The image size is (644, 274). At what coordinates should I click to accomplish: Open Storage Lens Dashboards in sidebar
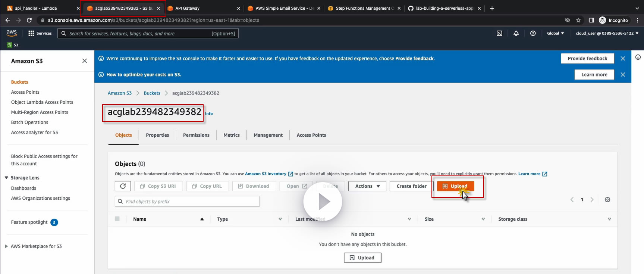click(x=23, y=188)
